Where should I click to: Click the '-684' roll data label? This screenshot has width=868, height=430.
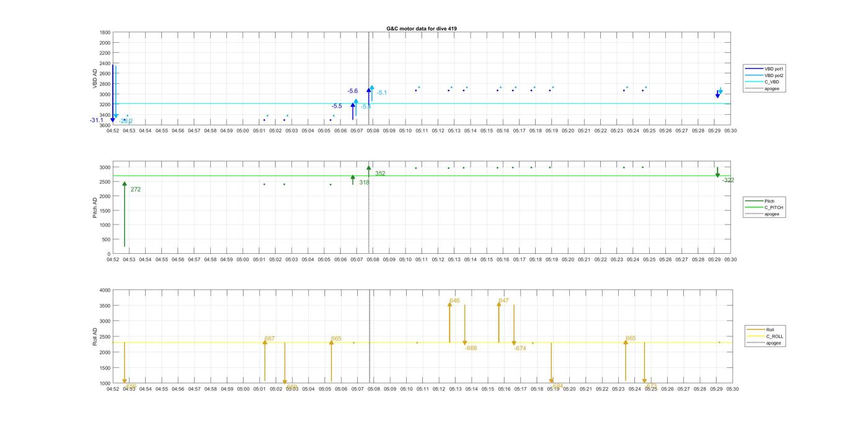tap(557, 386)
